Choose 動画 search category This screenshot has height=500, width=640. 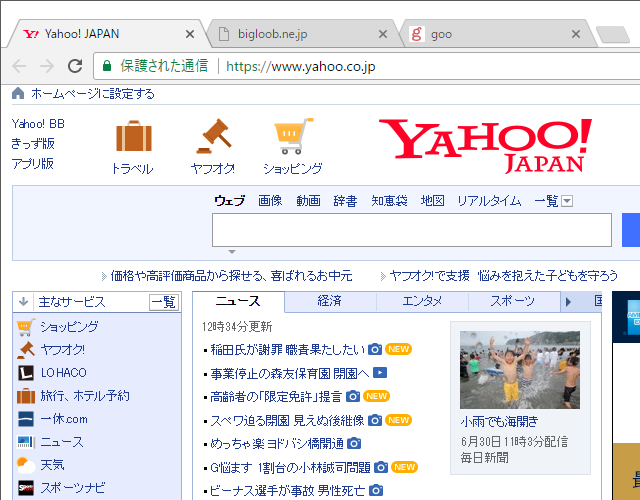point(308,201)
